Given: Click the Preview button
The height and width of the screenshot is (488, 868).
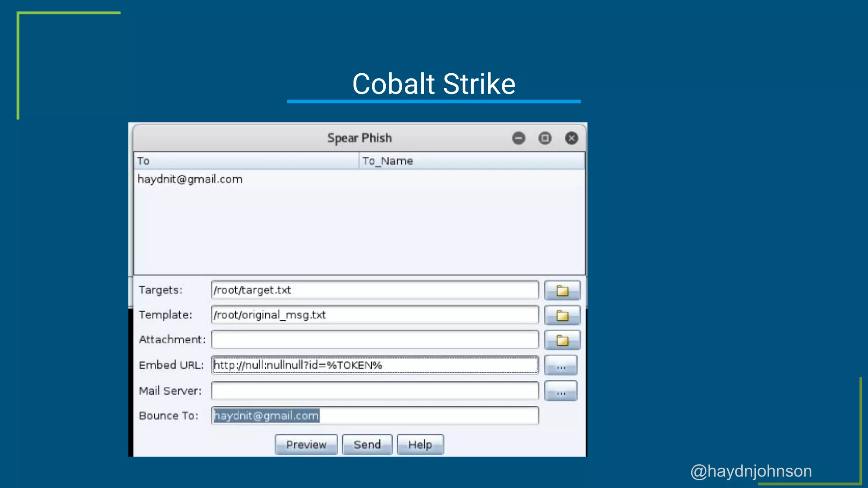Looking at the screenshot, I should (306, 444).
